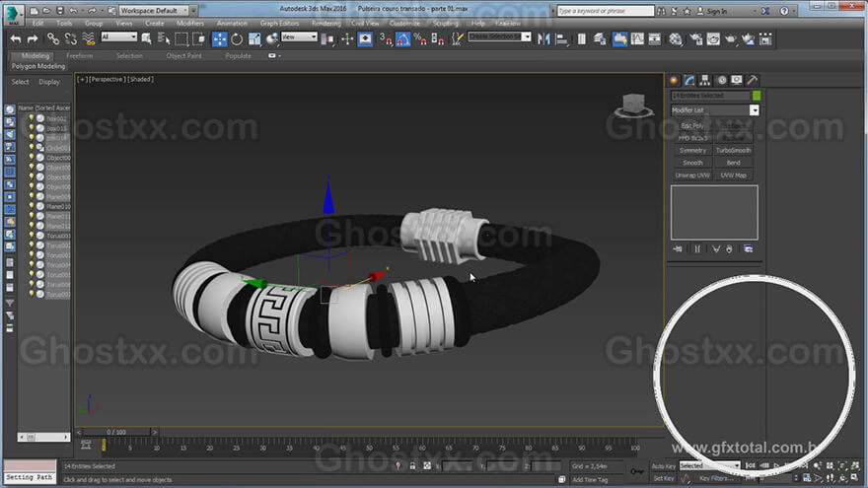This screenshot has width=868, height=488.
Task: Click Configure Modifier Sets icon
Action: pos(748,249)
